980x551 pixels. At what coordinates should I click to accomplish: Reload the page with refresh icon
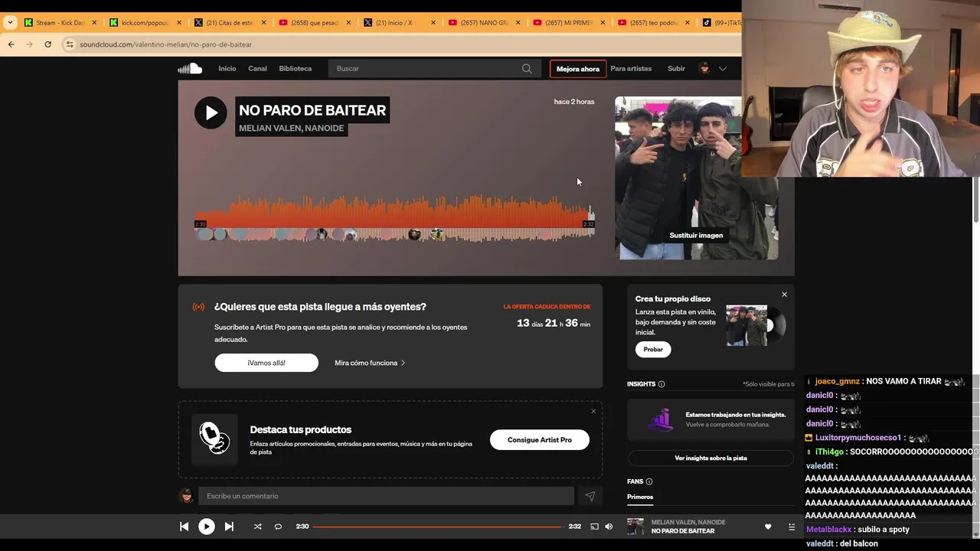[x=47, y=44]
